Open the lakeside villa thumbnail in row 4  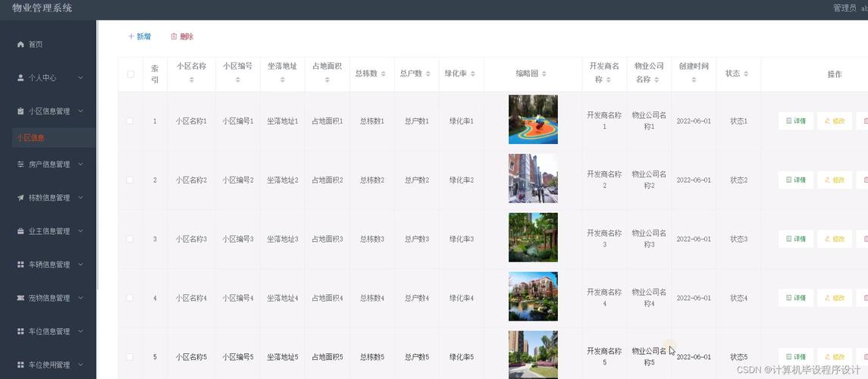(x=533, y=296)
